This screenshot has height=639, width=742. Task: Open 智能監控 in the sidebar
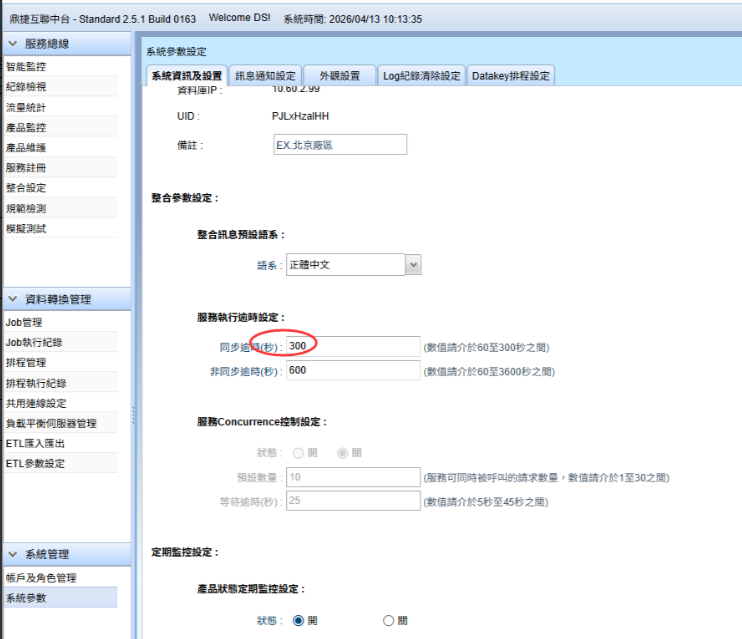26,67
